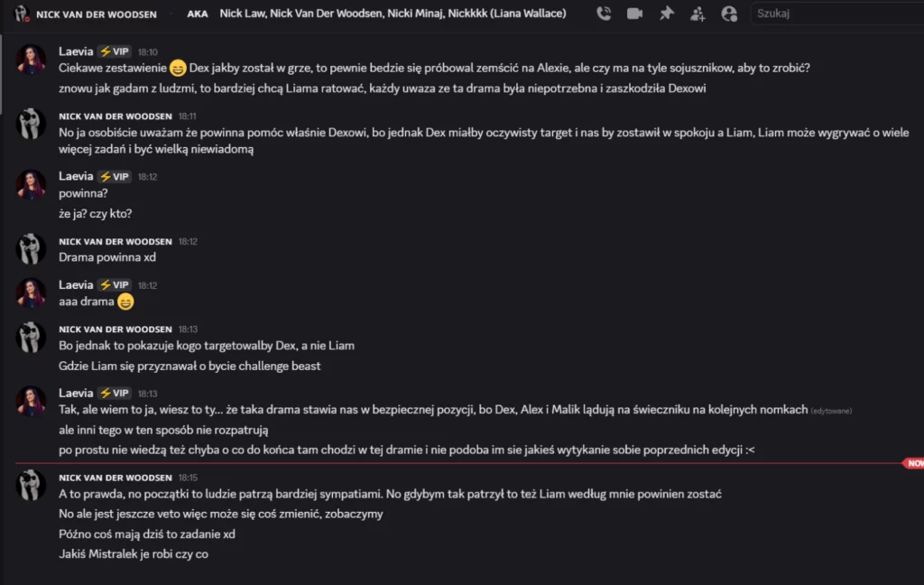Viewport: 924px width, 585px height.
Task: Click the DM avatar icon in header
Action: (22, 14)
